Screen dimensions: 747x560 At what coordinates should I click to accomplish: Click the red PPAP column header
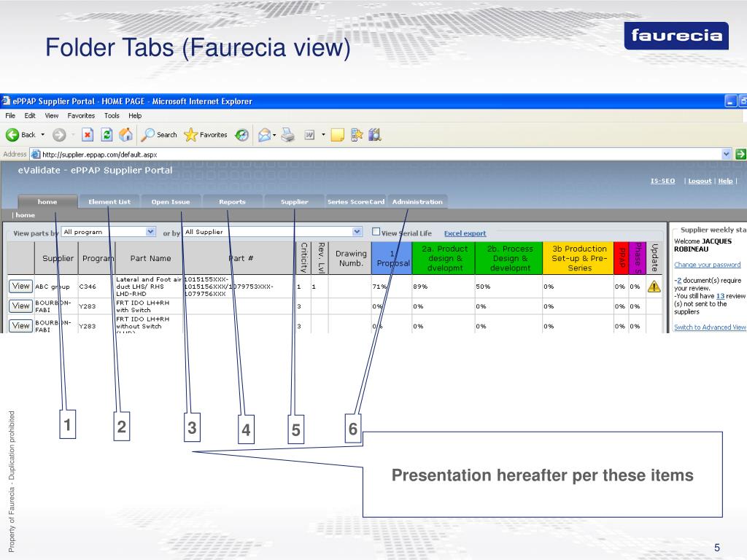click(622, 258)
